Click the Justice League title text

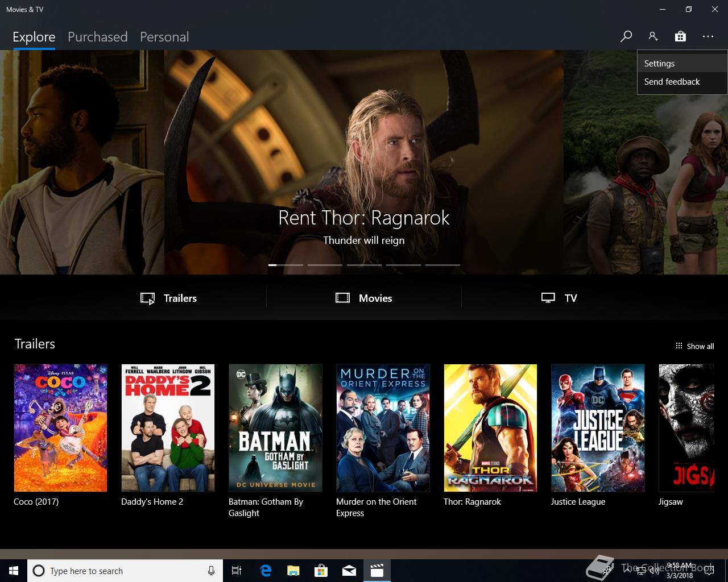point(578,502)
